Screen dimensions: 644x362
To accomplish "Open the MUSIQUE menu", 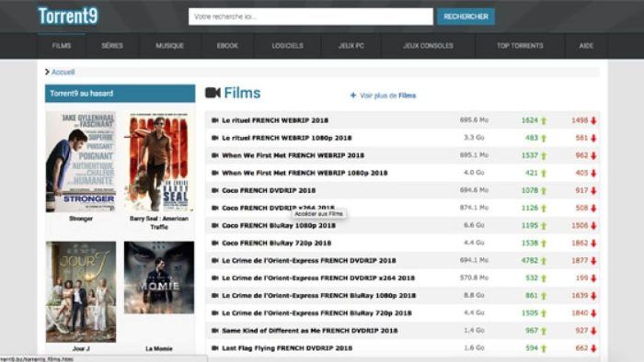I will pos(169,46).
